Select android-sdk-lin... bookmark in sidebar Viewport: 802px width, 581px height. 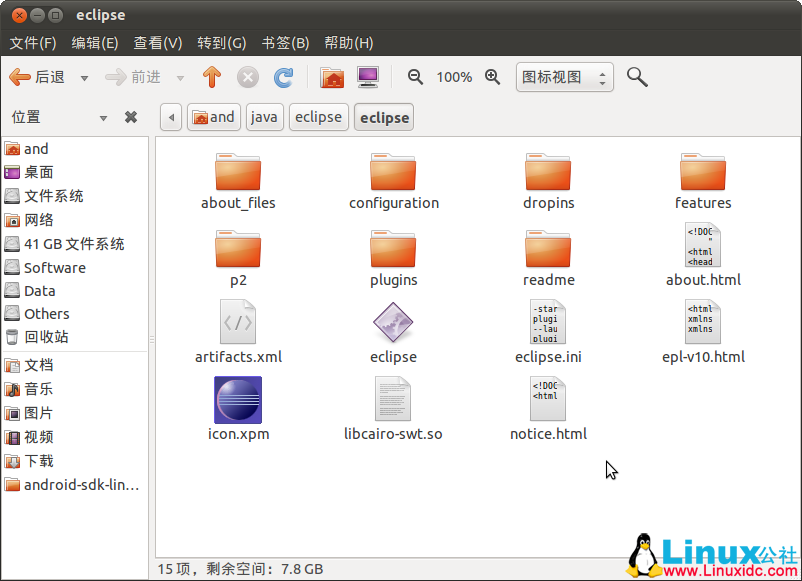click(x=75, y=484)
